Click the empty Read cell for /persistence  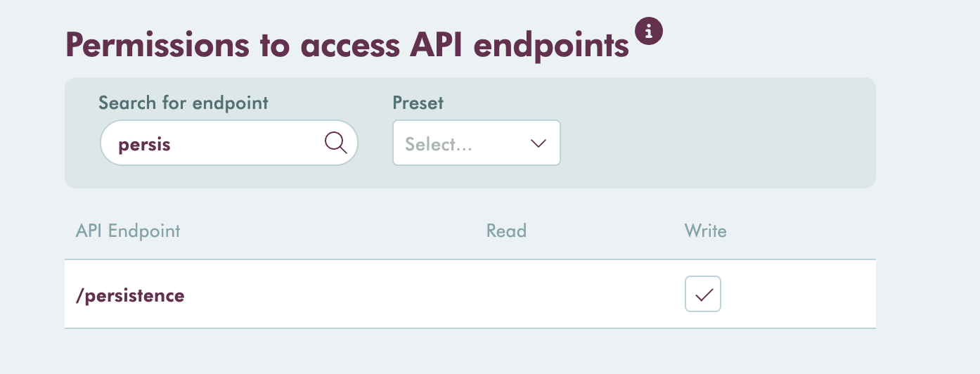click(x=506, y=295)
